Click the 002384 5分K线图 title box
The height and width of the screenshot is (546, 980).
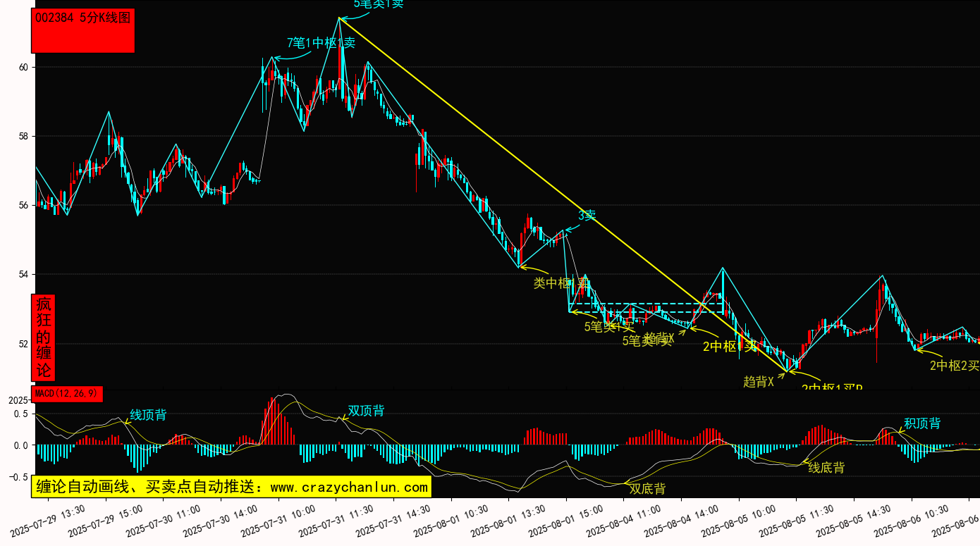click(82, 30)
